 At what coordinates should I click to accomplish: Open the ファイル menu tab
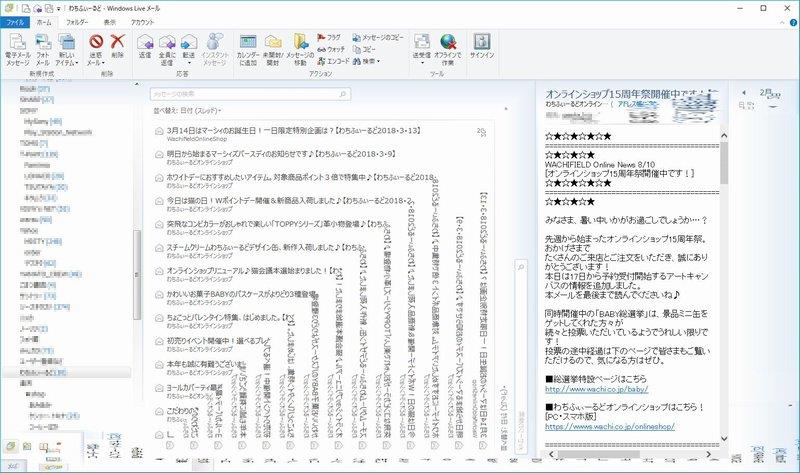point(15,22)
